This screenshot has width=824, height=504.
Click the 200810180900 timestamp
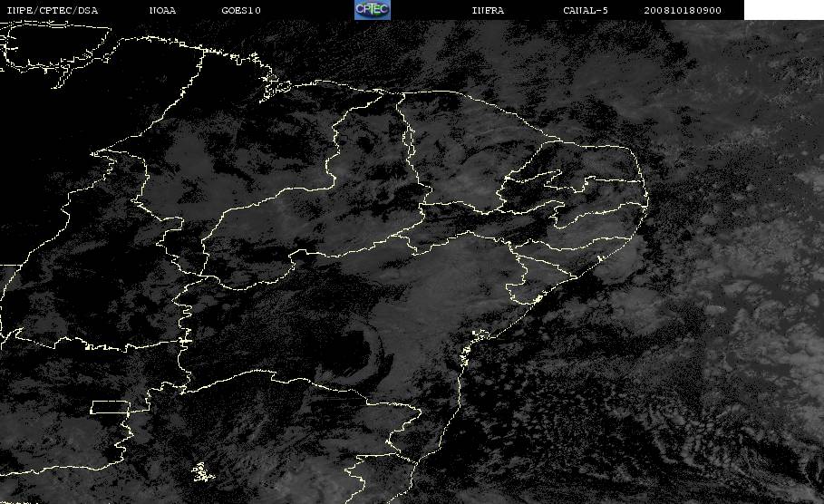pos(683,10)
